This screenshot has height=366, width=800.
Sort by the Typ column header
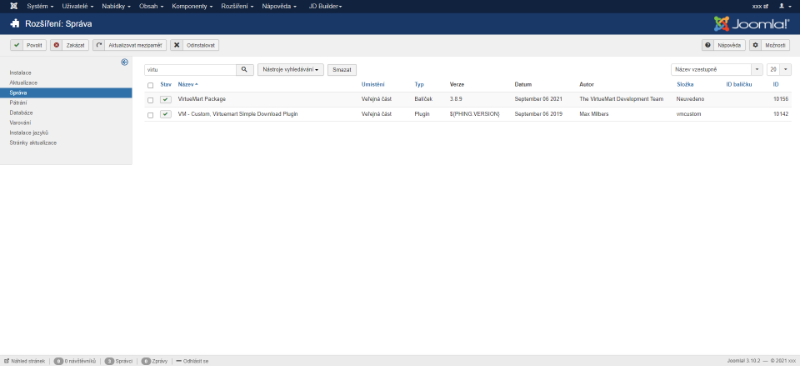pos(419,84)
